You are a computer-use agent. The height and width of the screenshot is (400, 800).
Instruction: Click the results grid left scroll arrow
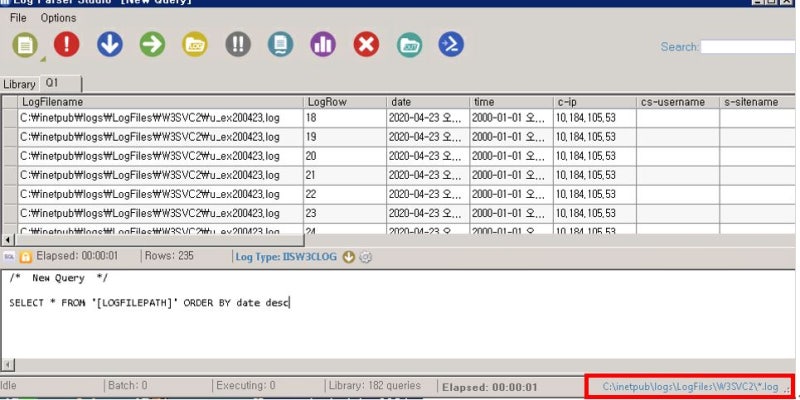pos(8,239)
